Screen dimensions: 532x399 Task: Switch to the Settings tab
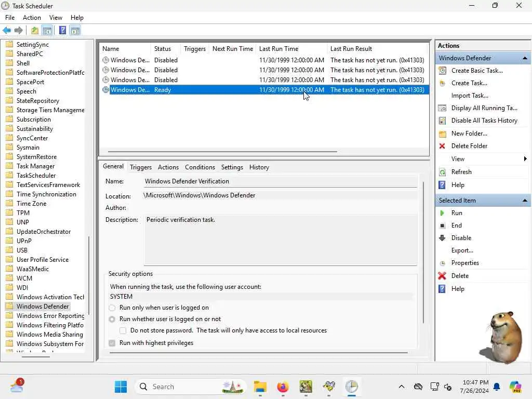pos(232,167)
